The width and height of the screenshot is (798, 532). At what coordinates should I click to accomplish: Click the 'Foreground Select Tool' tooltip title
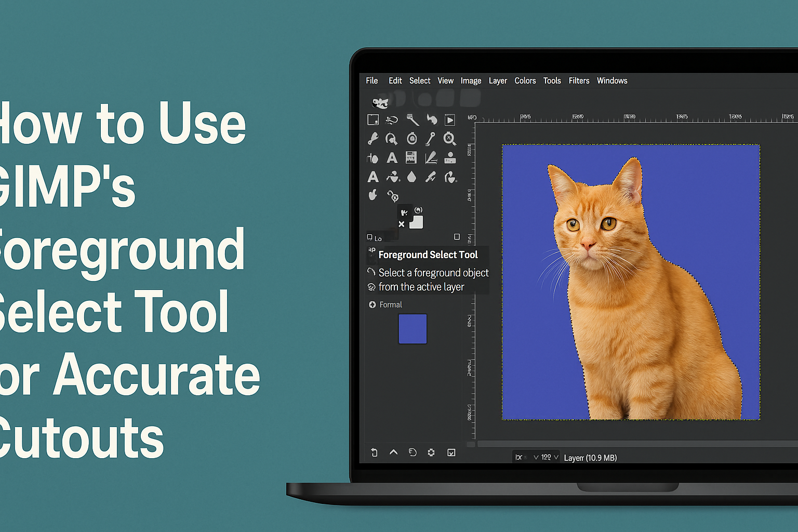click(x=428, y=255)
